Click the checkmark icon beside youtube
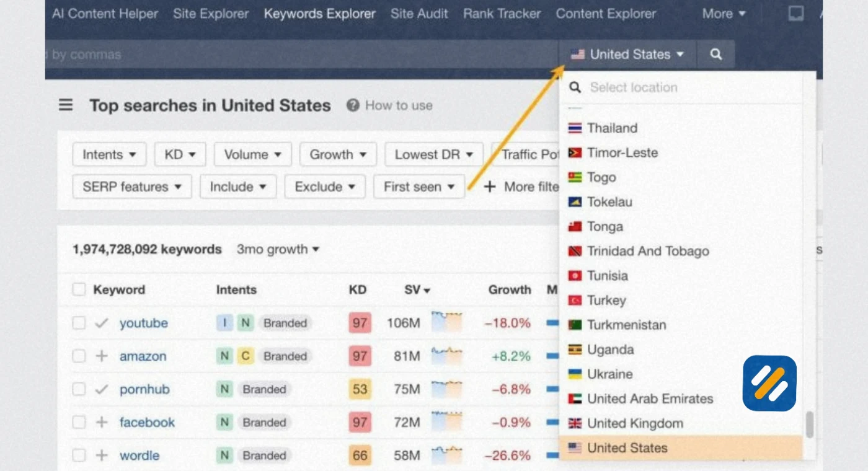This screenshot has height=471, width=868. [102, 323]
